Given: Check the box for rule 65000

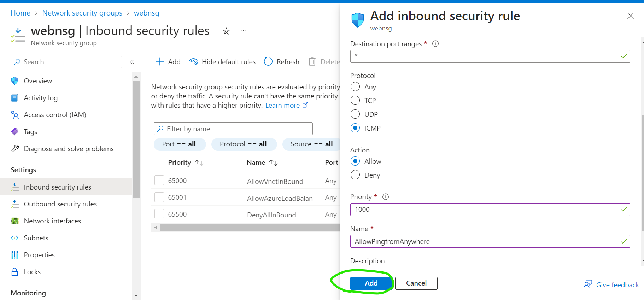Looking at the screenshot, I should tap(159, 180).
